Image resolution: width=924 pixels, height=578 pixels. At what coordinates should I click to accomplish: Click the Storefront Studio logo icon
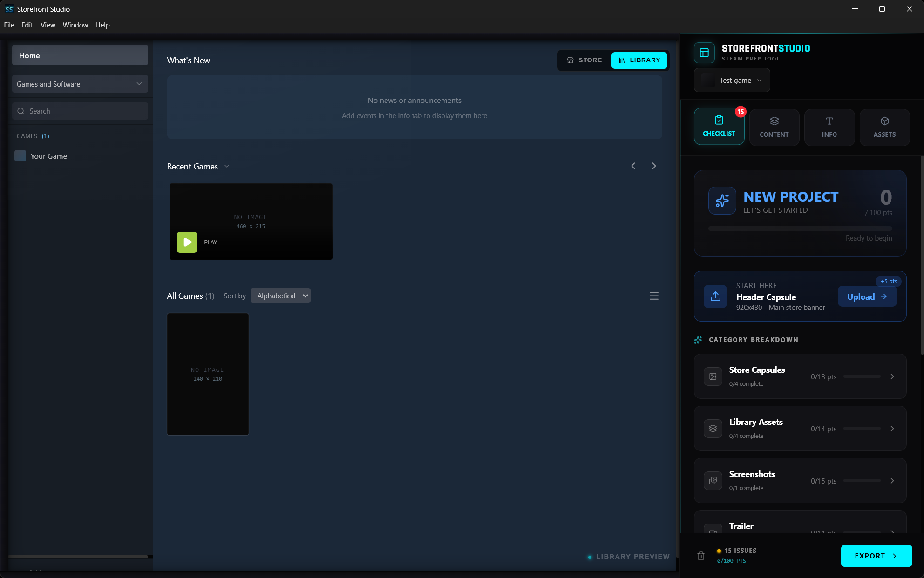pos(704,53)
